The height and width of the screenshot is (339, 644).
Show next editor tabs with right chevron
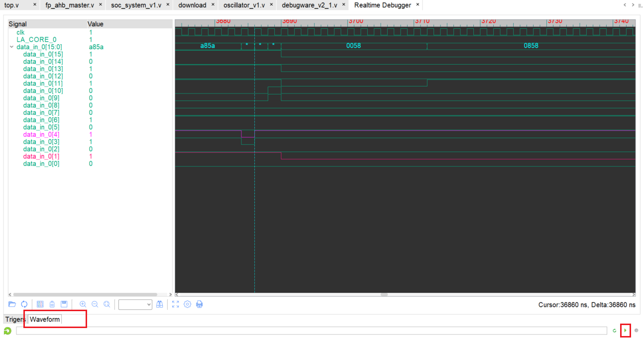[x=632, y=5]
